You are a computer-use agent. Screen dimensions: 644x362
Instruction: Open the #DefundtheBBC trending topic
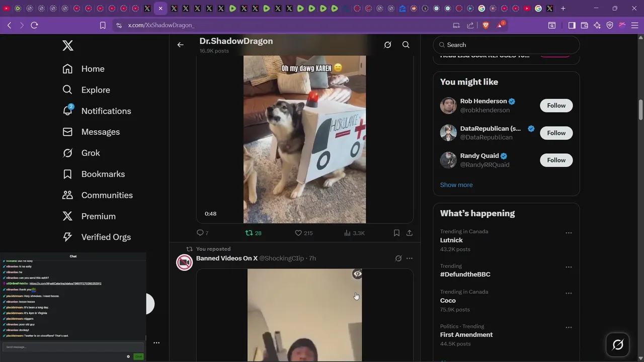465,275
